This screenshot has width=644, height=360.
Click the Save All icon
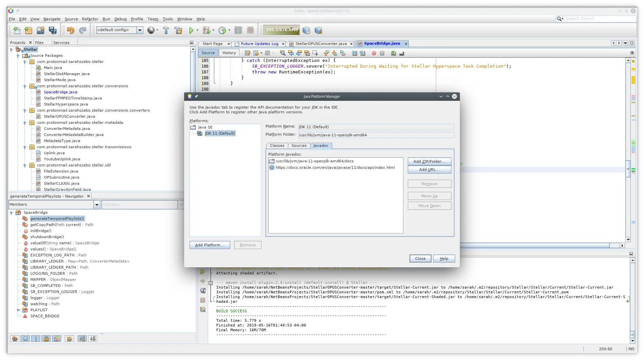pyautogui.click(x=53, y=30)
